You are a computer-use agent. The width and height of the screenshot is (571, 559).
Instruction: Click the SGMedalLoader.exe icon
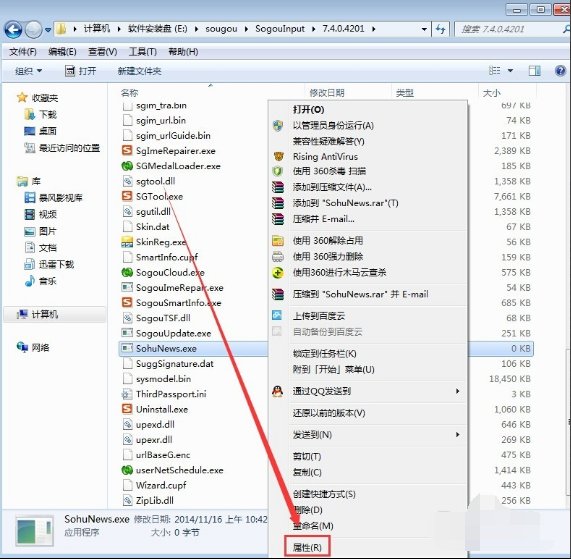pos(127,166)
